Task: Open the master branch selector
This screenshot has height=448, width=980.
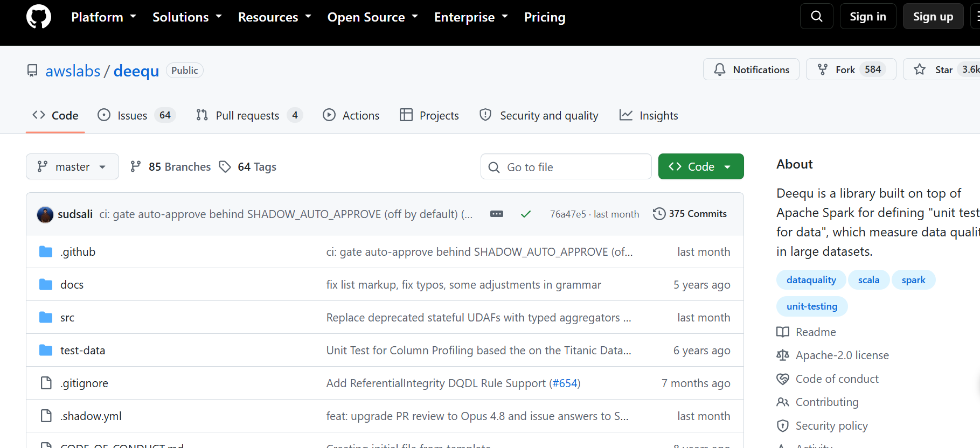Action: click(72, 166)
